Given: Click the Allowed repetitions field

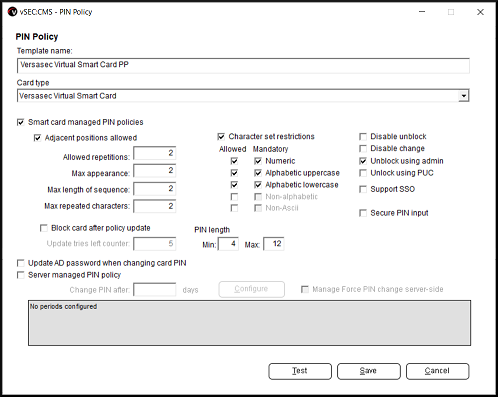Looking at the screenshot, I should pos(155,153).
